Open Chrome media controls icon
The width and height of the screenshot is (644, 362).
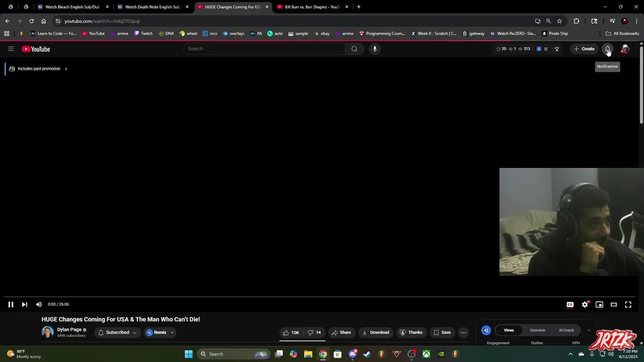pos(612,21)
